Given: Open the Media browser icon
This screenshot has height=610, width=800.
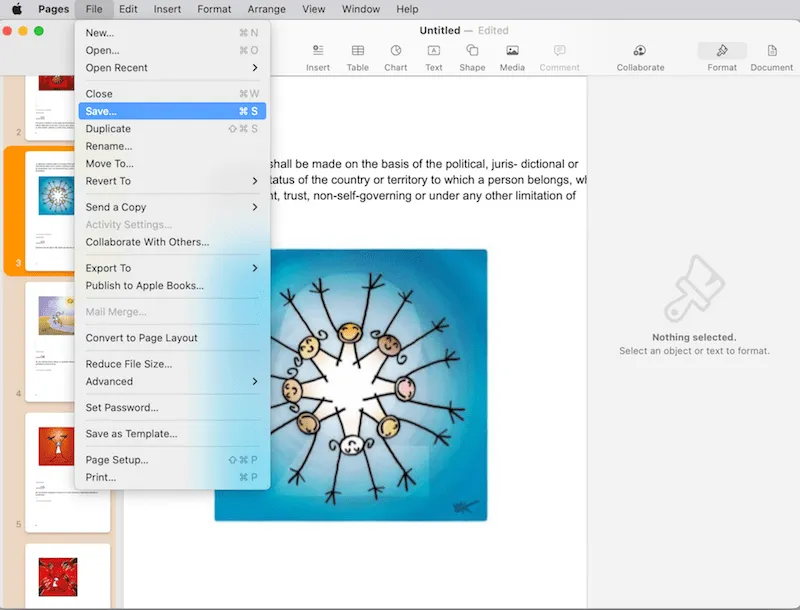Looking at the screenshot, I should (511, 55).
